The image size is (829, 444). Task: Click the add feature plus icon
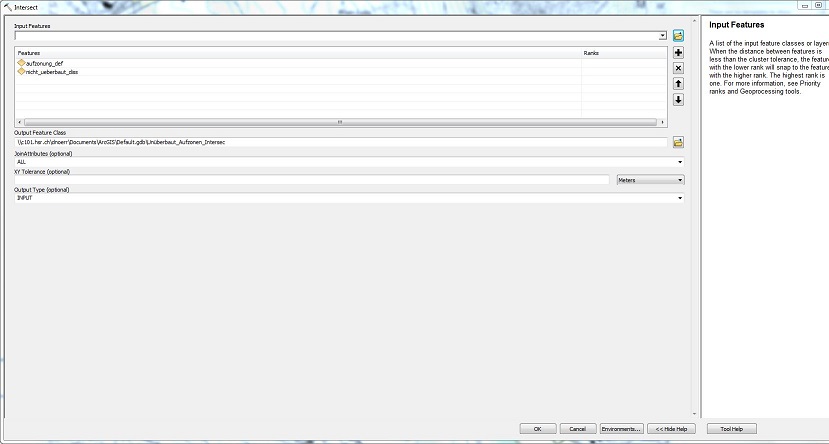click(678, 53)
